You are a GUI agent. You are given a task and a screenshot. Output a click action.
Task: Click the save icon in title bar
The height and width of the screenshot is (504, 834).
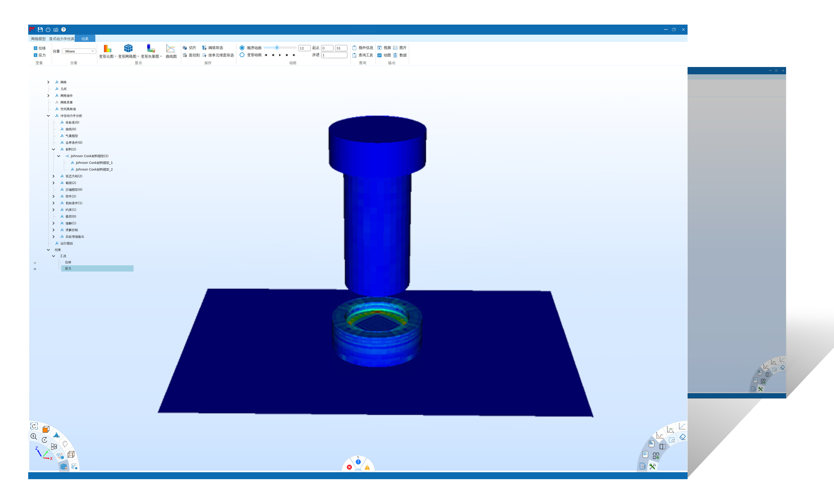click(40, 29)
